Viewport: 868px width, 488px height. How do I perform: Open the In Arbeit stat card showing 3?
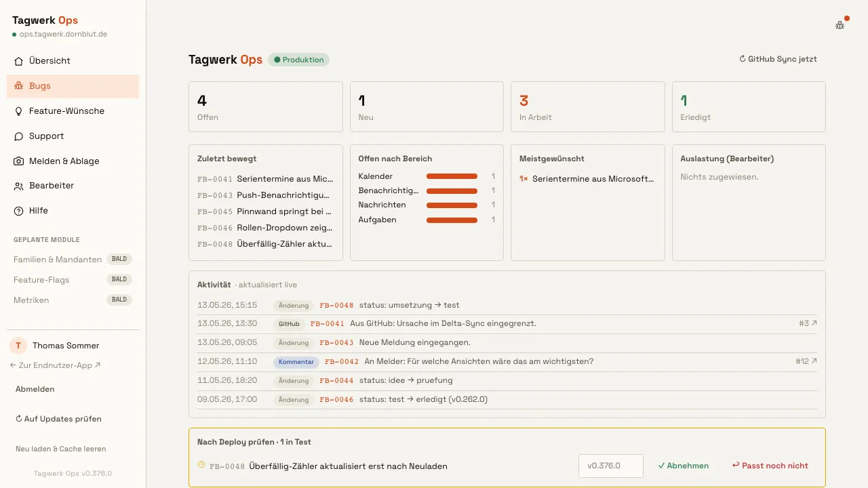pyautogui.click(x=588, y=107)
